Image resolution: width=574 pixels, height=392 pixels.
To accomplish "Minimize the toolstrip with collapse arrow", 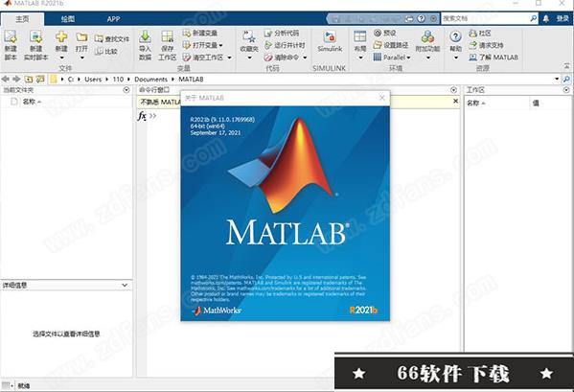I will click(566, 66).
